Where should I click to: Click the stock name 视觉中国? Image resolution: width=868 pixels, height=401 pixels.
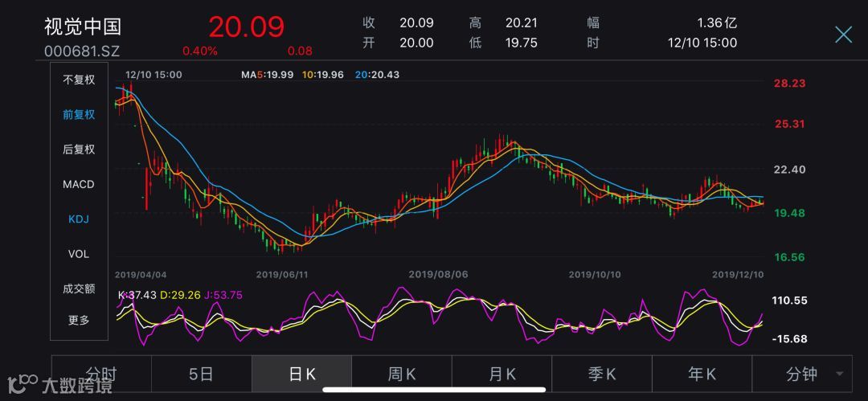83,27
